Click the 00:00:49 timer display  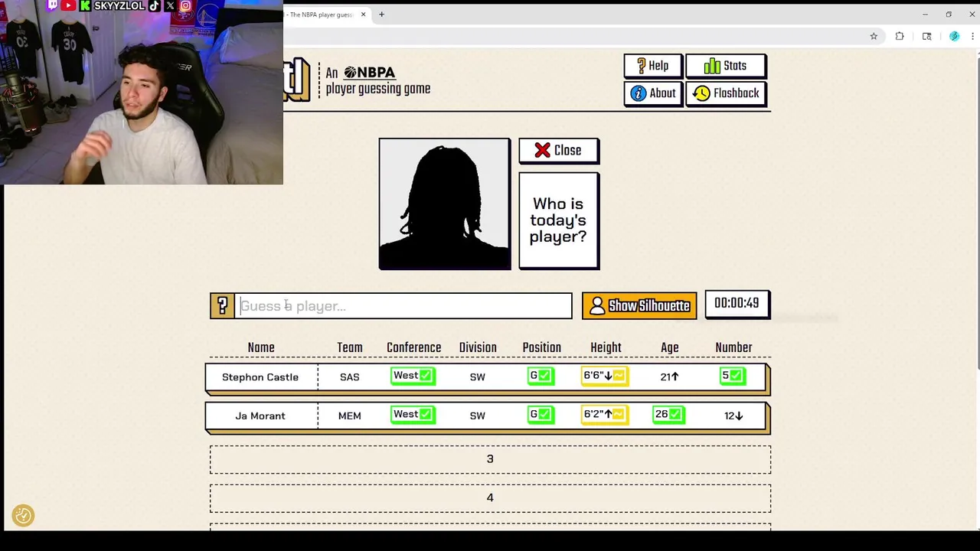pyautogui.click(x=737, y=304)
